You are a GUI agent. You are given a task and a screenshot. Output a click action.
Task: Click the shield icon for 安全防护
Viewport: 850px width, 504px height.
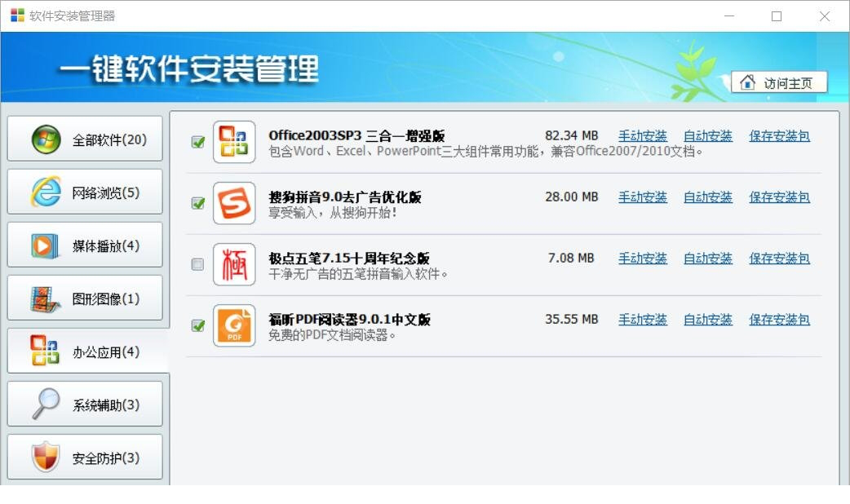[46, 457]
